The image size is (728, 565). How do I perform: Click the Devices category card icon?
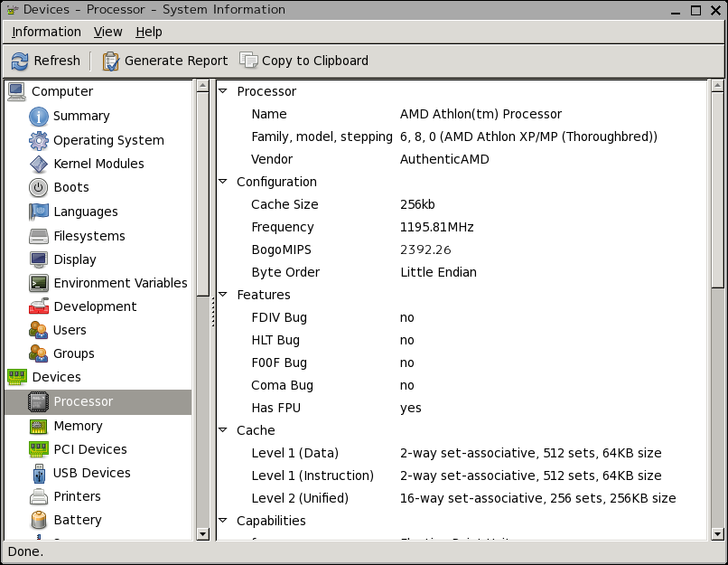[17, 377]
